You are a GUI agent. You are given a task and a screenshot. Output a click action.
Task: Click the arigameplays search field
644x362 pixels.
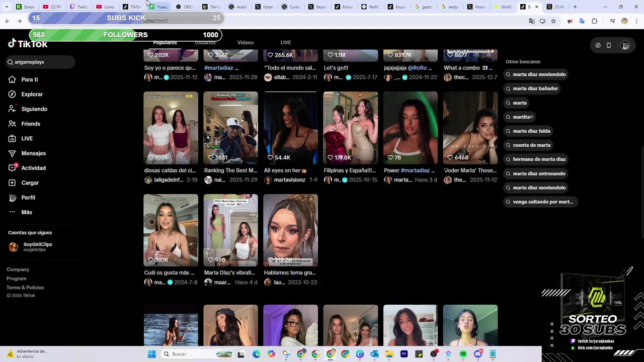coord(40,62)
